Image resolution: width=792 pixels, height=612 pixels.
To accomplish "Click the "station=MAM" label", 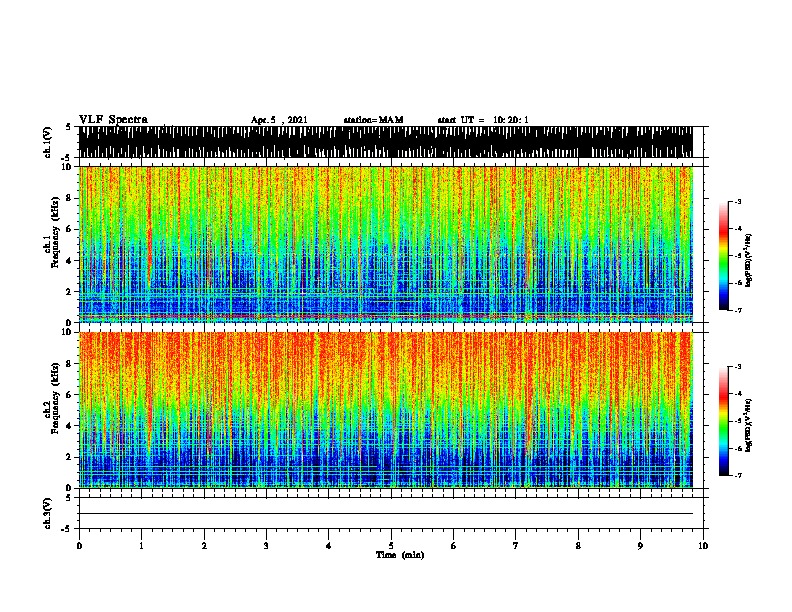I will coord(373,120).
